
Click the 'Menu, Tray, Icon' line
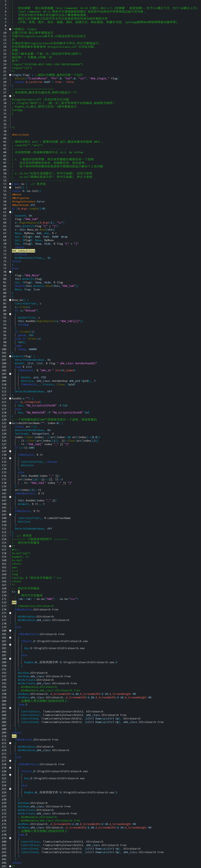tap(27, 289)
